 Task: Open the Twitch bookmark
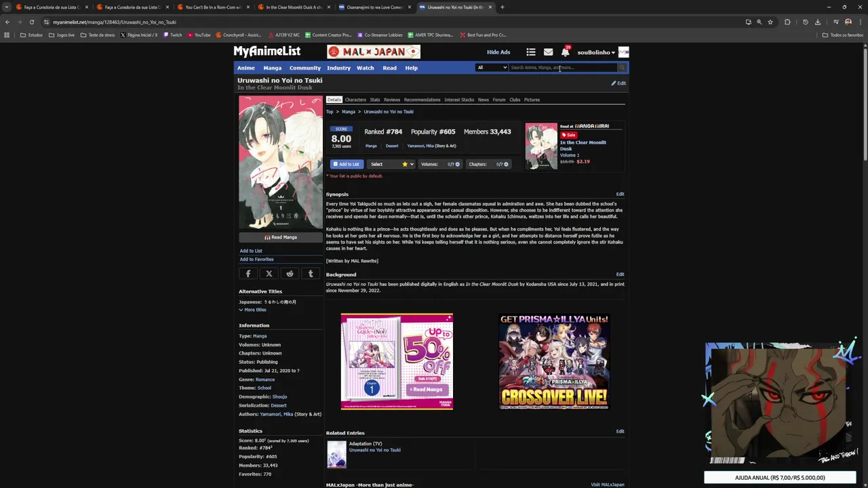tap(172, 35)
